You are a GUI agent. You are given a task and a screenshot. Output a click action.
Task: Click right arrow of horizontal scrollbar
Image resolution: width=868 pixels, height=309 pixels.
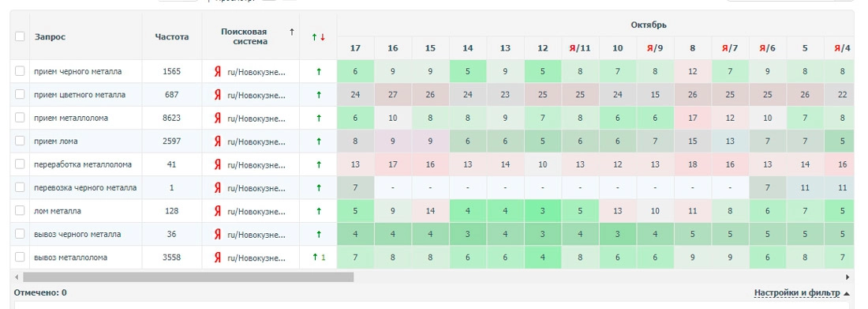click(x=847, y=277)
